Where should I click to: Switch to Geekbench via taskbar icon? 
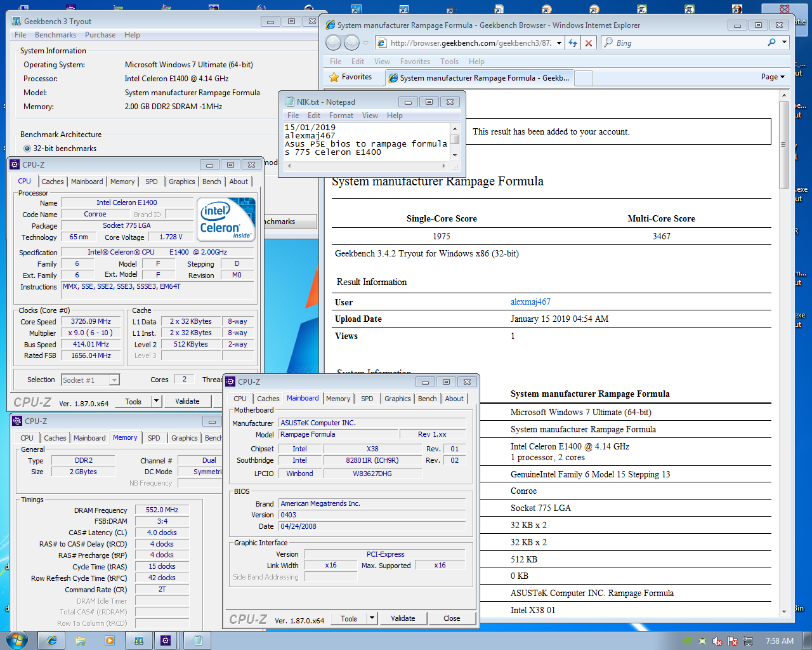138,640
